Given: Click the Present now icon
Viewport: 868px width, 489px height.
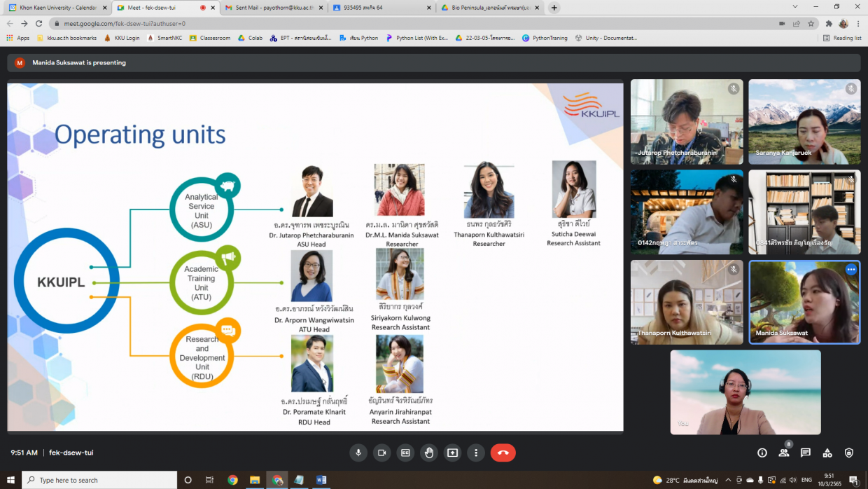Looking at the screenshot, I should (x=452, y=453).
